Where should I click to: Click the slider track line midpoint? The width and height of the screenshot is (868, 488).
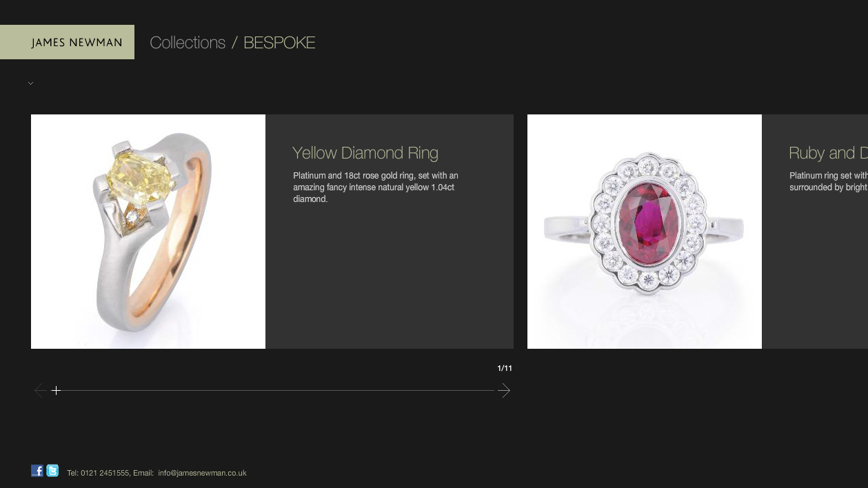(277, 391)
